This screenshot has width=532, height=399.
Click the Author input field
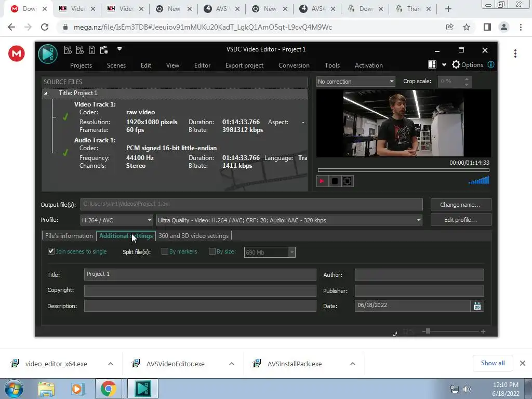pyautogui.click(x=419, y=274)
